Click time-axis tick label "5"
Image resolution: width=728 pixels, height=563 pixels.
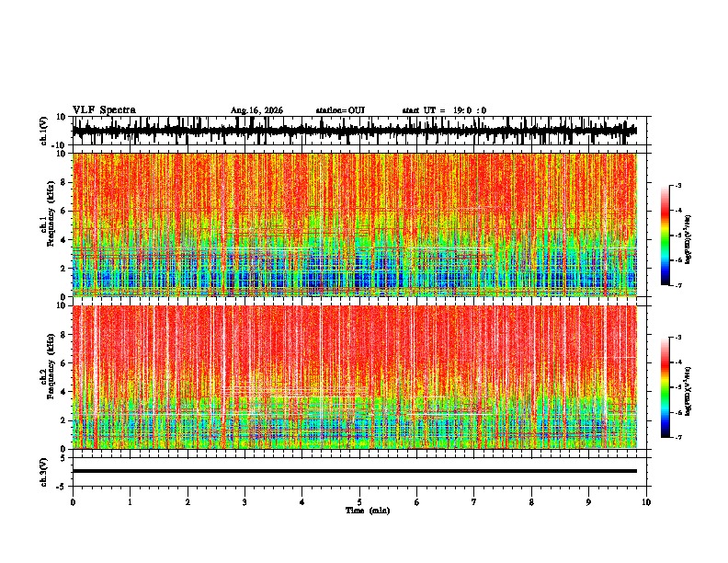point(359,502)
